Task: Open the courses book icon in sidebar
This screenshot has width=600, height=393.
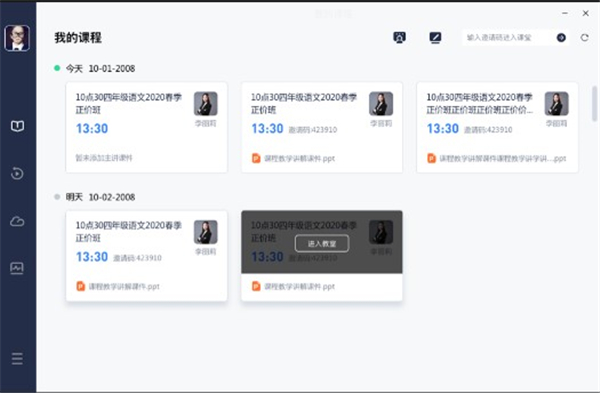Action: (17, 126)
